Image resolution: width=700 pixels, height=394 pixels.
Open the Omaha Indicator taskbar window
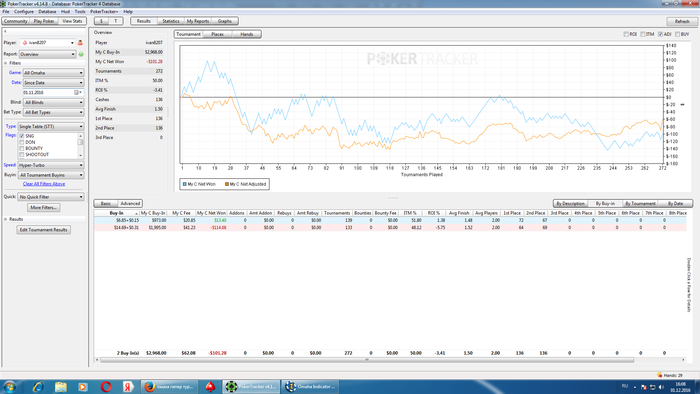tap(310, 386)
